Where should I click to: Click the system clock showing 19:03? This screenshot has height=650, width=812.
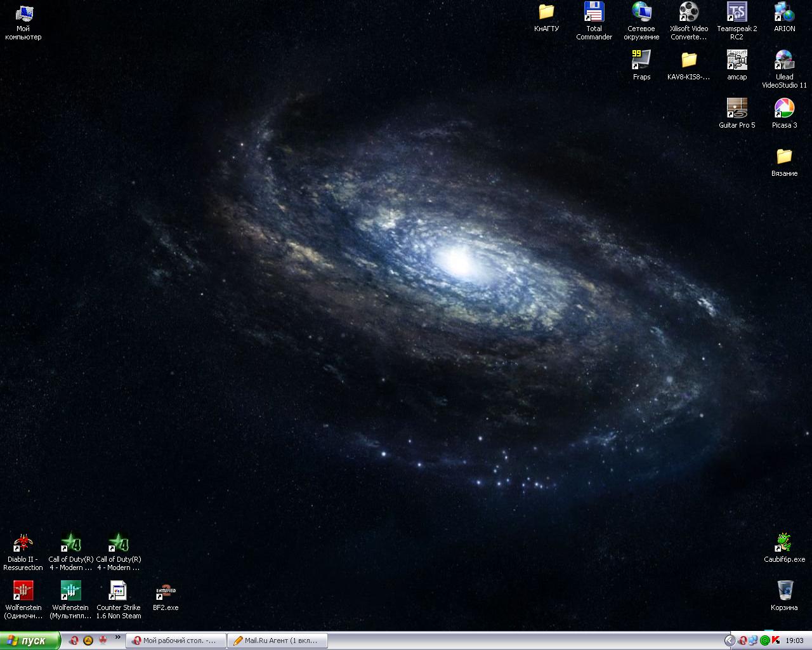[794, 640]
